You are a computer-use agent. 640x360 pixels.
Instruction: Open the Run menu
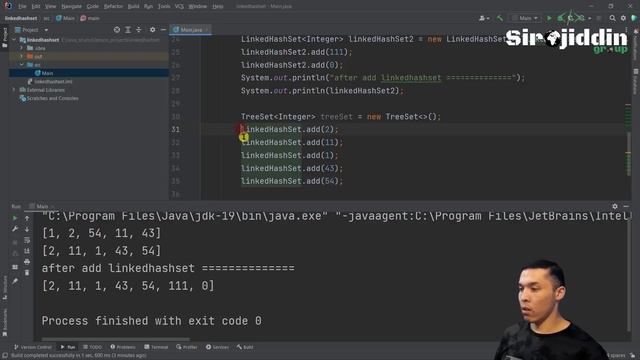pyautogui.click(x=148, y=7)
